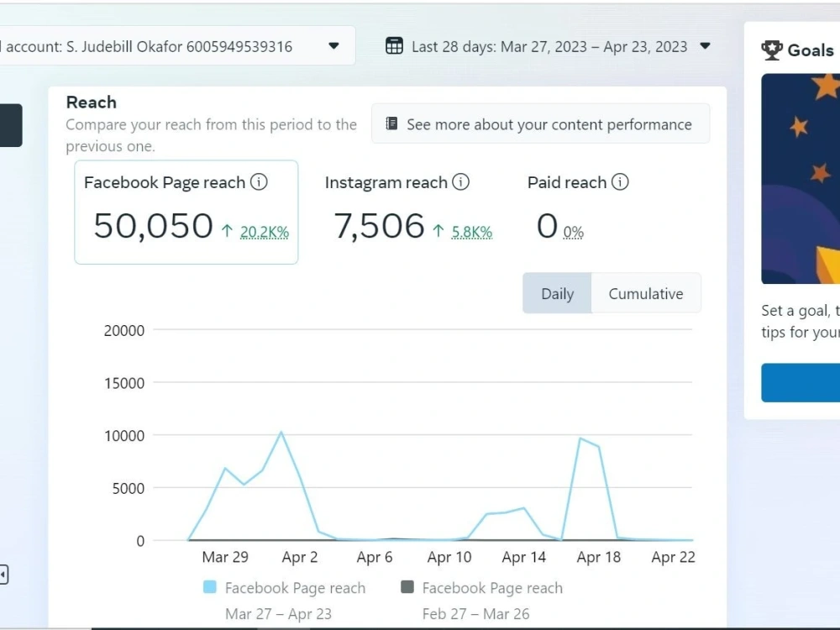Click the Apr 2 axis label
The image size is (840, 630).
[x=300, y=557]
